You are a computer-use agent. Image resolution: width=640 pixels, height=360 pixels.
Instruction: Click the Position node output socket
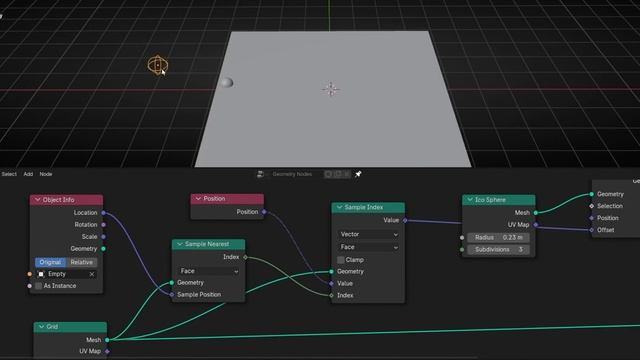pyautogui.click(x=264, y=212)
